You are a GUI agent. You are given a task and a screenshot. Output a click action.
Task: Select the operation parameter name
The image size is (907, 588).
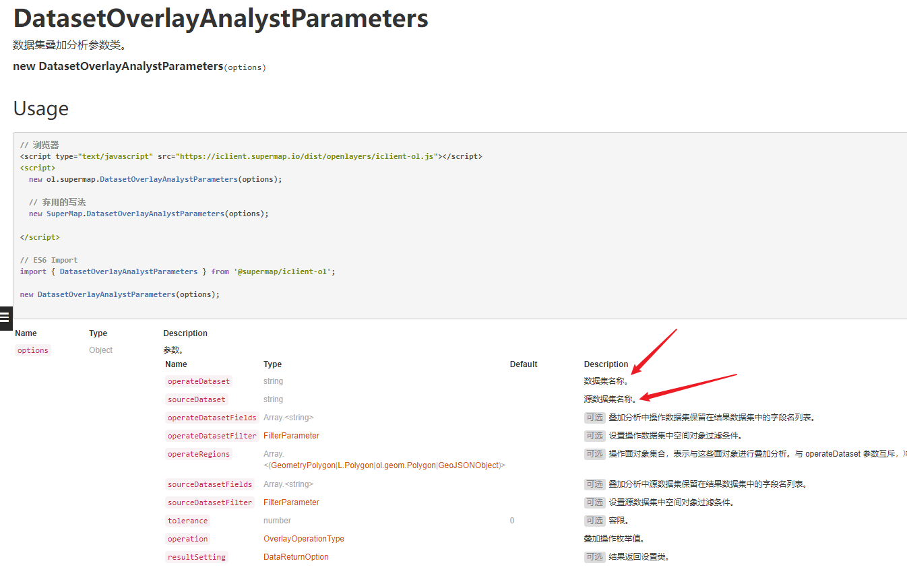(188, 539)
